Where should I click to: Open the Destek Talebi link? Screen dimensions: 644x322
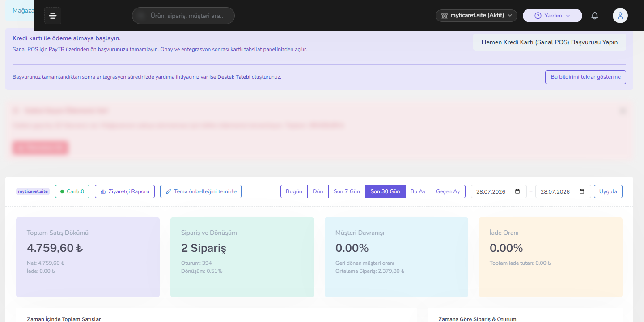point(233,77)
